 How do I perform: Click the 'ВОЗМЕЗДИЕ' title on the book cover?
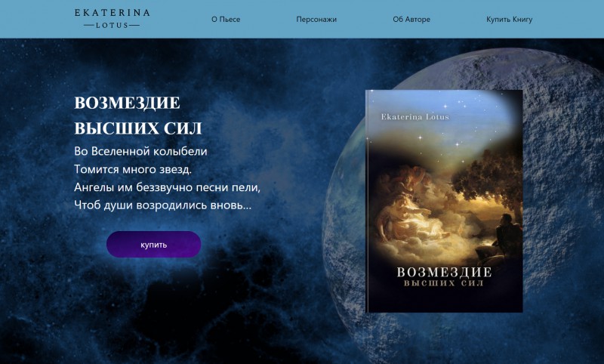444,273
